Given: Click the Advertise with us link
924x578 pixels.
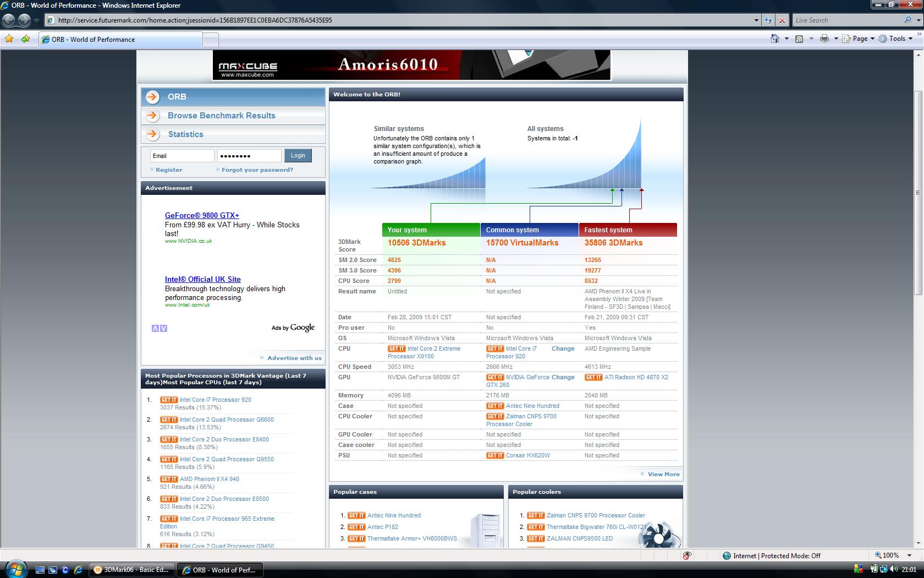Looking at the screenshot, I should coord(294,358).
